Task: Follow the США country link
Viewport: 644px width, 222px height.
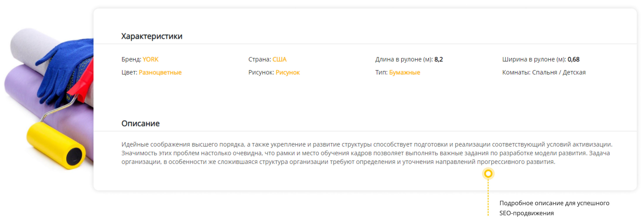Action: coord(279,59)
